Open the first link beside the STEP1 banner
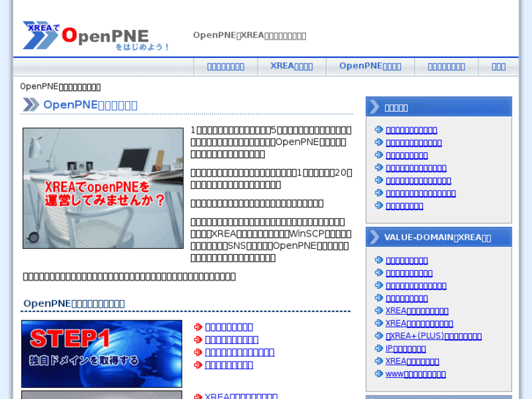This screenshot has height=399, width=532. pyautogui.click(x=229, y=327)
